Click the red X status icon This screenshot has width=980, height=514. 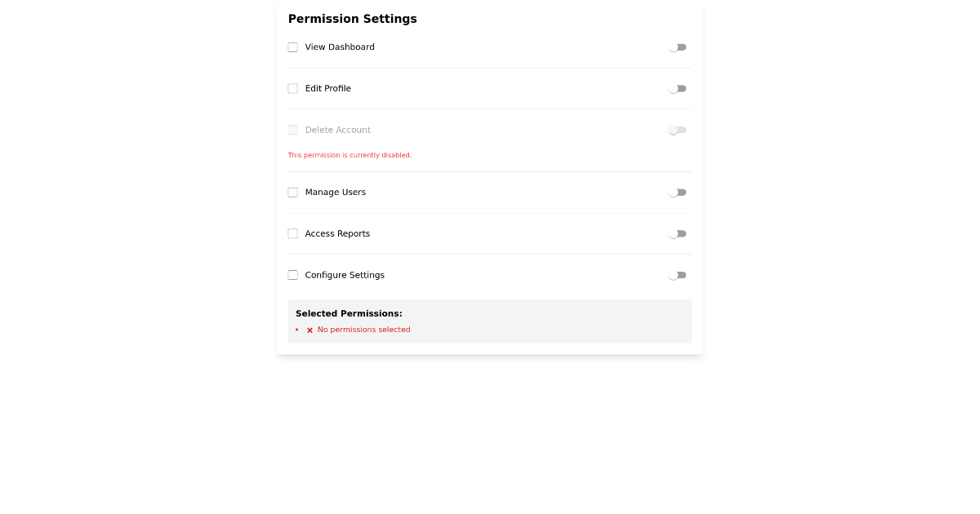(310, 330)
